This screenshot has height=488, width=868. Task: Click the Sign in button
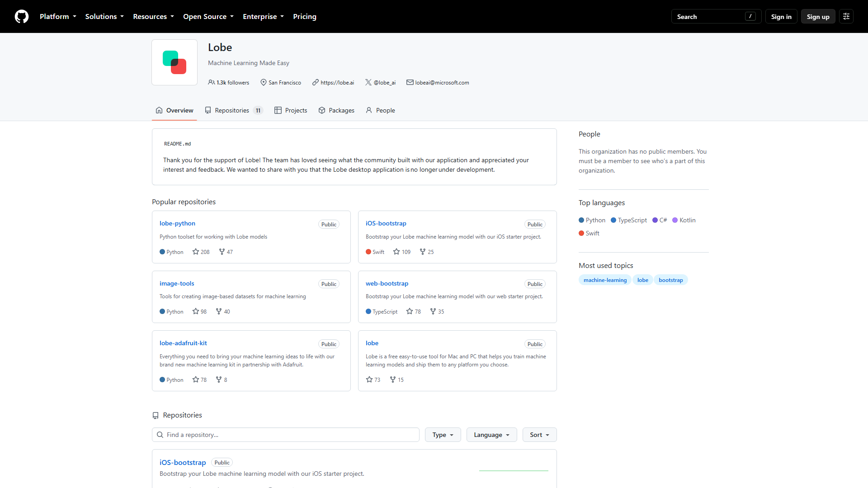point(781,17)
